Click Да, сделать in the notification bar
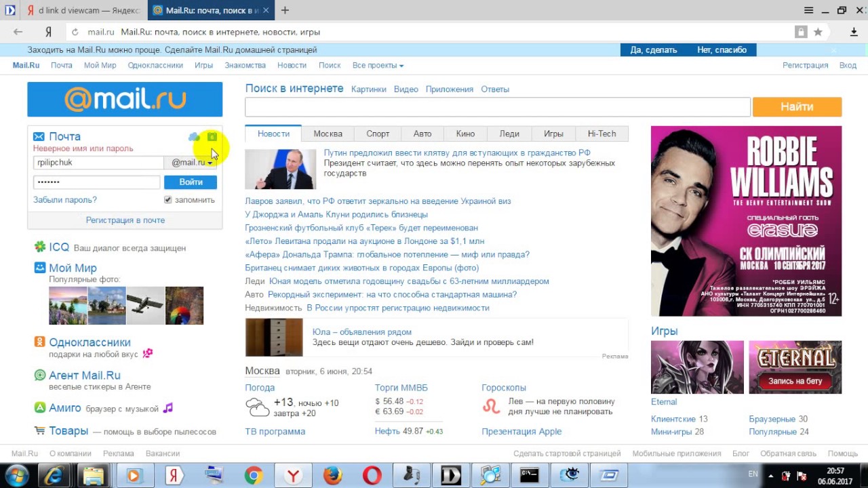The width and height of the screenshot is (868, 488). (654, 50)
